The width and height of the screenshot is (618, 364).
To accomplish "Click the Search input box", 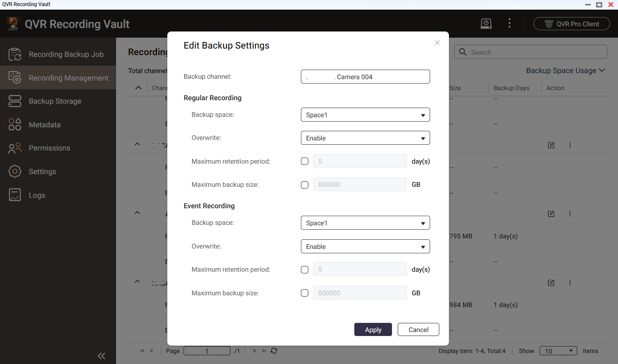I will (531, 52).
